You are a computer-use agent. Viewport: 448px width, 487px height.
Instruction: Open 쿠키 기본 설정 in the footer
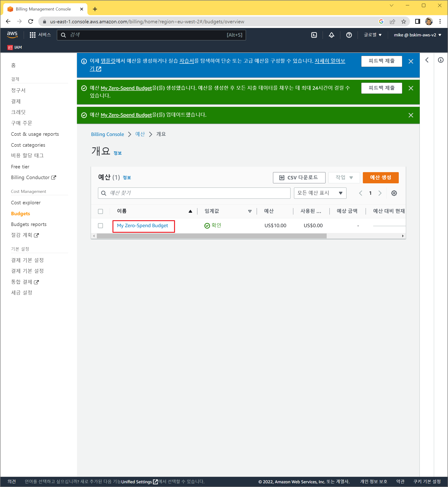point(427,482)
